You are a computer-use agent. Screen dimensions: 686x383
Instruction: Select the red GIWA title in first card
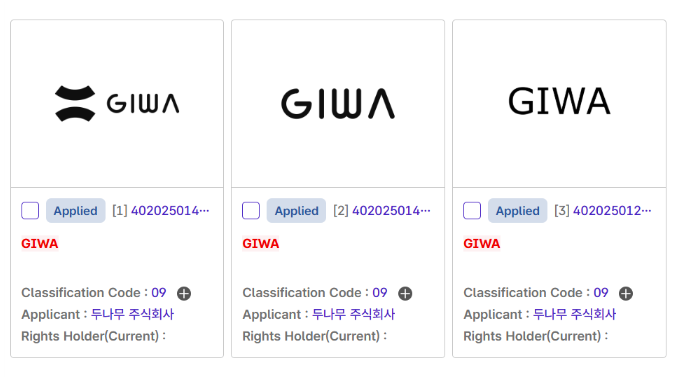click(40, 243)
